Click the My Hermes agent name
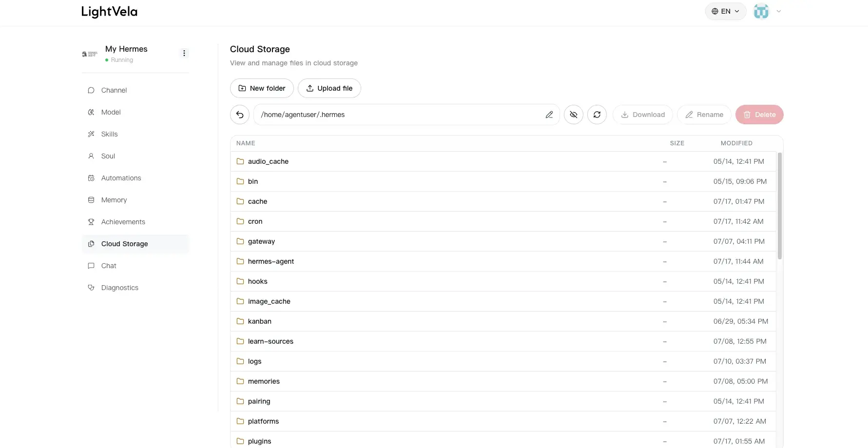868x448 pixels. (126, 49)
